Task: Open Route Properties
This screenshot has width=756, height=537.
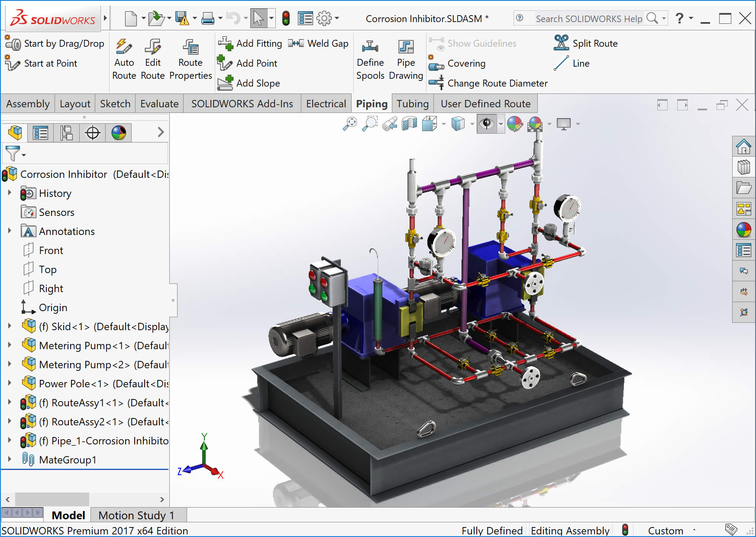Action: [190, 58]
